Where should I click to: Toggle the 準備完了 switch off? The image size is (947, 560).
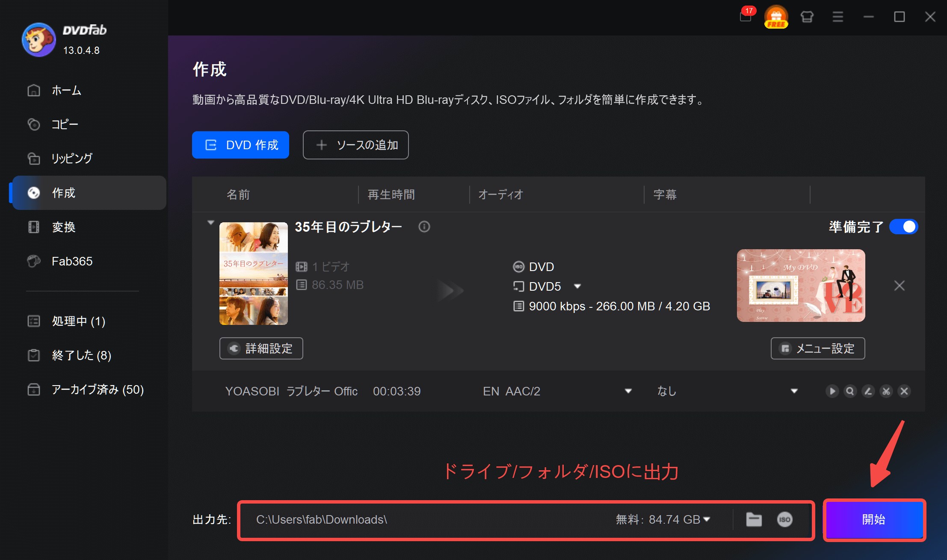pyautogui.click(x=903, y=227)
